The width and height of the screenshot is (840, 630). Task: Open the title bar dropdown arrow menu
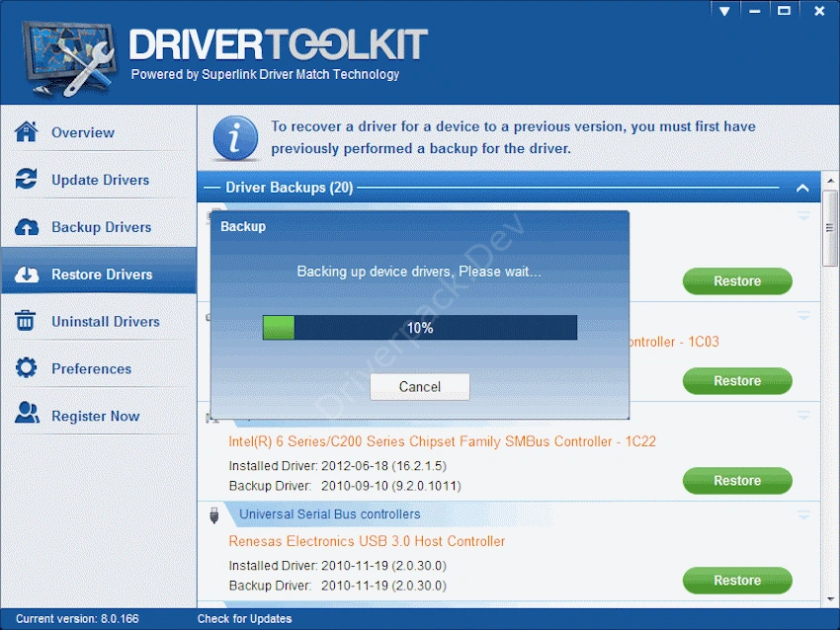[724, 11]
